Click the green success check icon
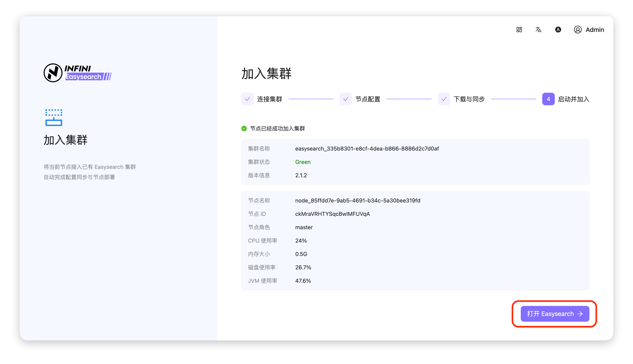This screenshot has width=633, height=364. pyautogui.click(x=244, y=128)
